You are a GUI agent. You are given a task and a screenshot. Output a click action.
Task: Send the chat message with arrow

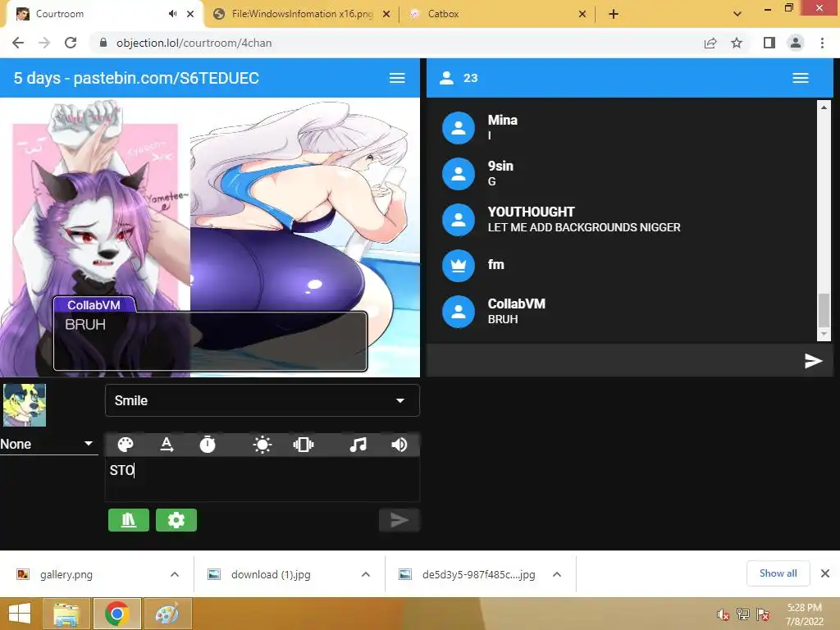(813, 361)
